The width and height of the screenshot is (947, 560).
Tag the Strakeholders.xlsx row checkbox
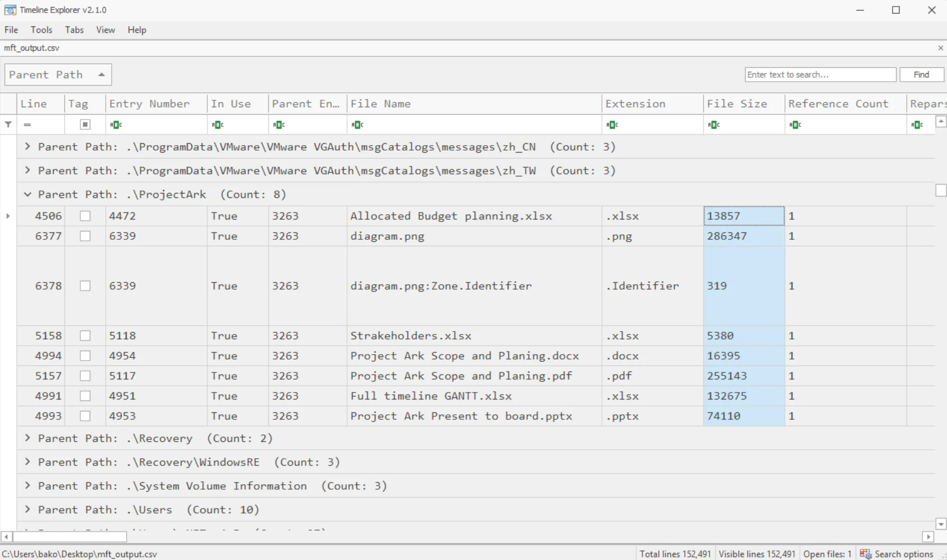click(85, 336)
